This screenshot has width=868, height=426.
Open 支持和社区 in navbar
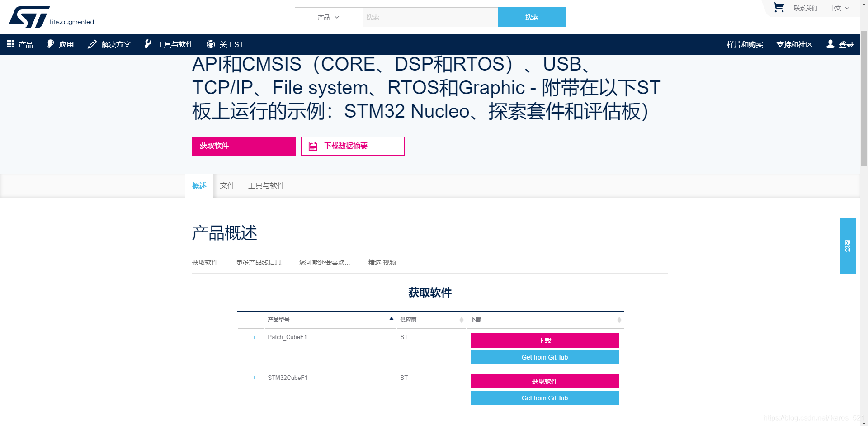tap(795, 44)
